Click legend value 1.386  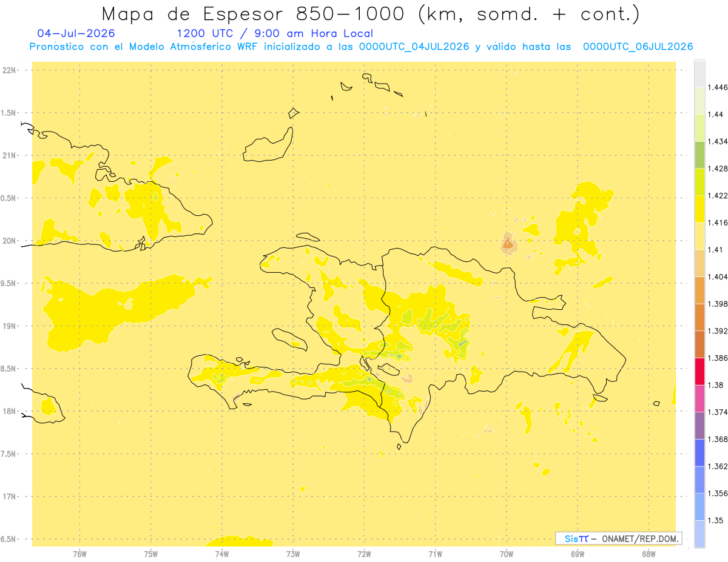pos(719,358)
